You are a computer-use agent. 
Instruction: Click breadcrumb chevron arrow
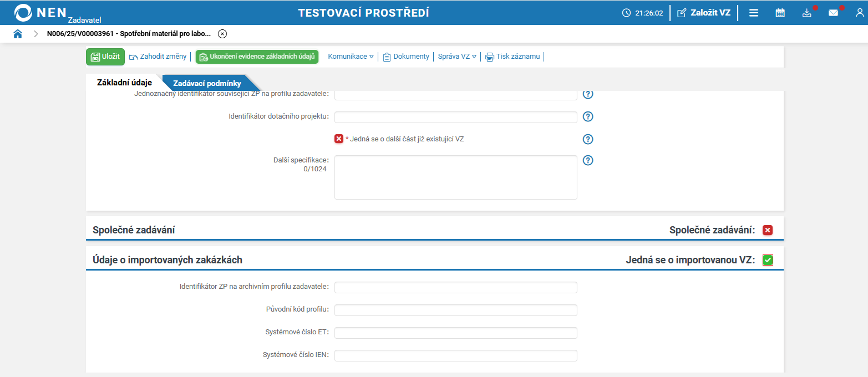pyautogui.click(x=36, y=34)
